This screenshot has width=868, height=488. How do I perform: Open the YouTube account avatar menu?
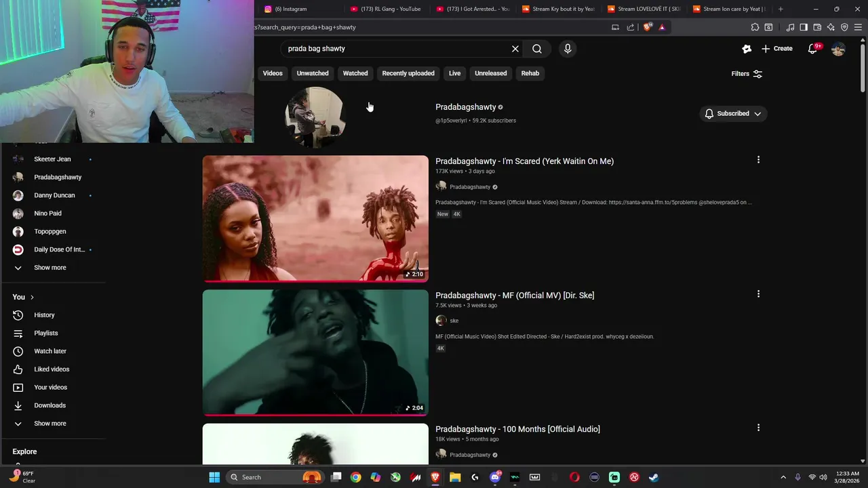pos(838,49)
